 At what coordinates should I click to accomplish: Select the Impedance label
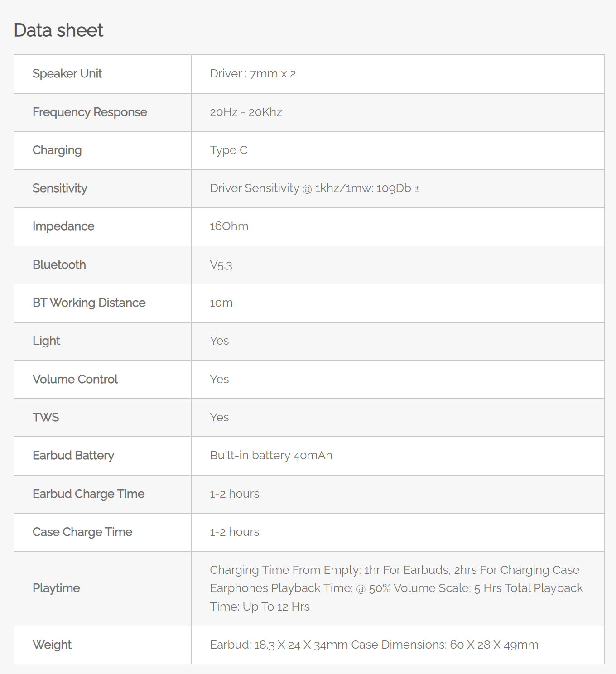(x=63, y=226)
